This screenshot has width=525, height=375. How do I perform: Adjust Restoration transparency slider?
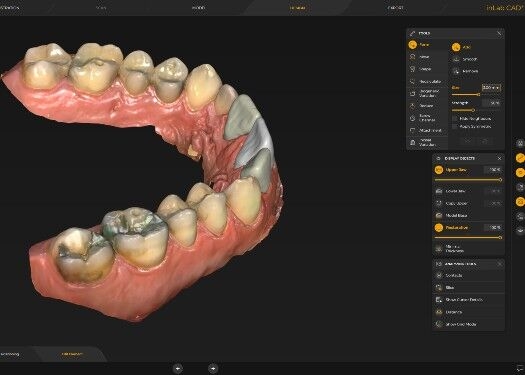[x=468, y=237]
